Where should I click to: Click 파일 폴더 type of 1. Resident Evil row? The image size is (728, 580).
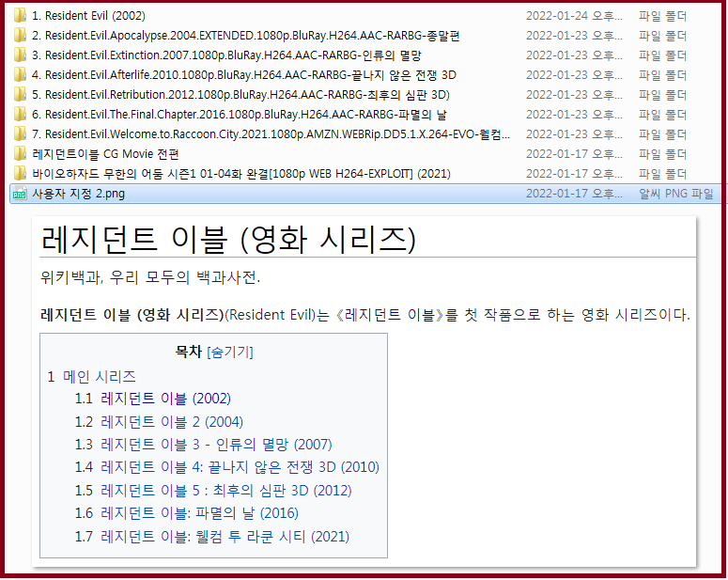tap(662, 16)
